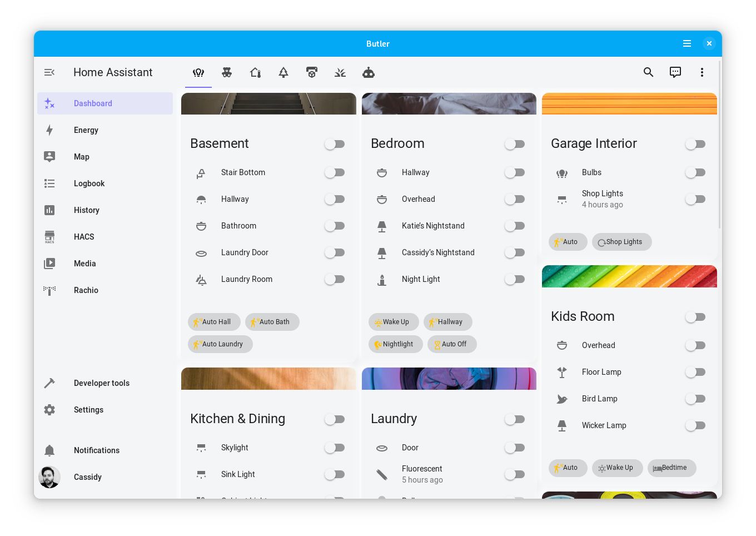
Task: Open the hamburger menu in the title bar
Action: tap(687, 43)
